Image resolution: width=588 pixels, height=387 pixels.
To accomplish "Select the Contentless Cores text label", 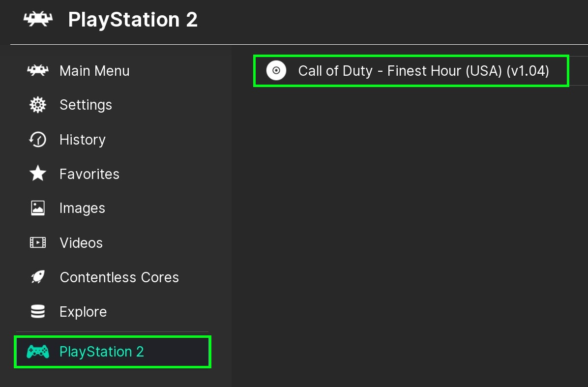I will [x=119, y=277].
